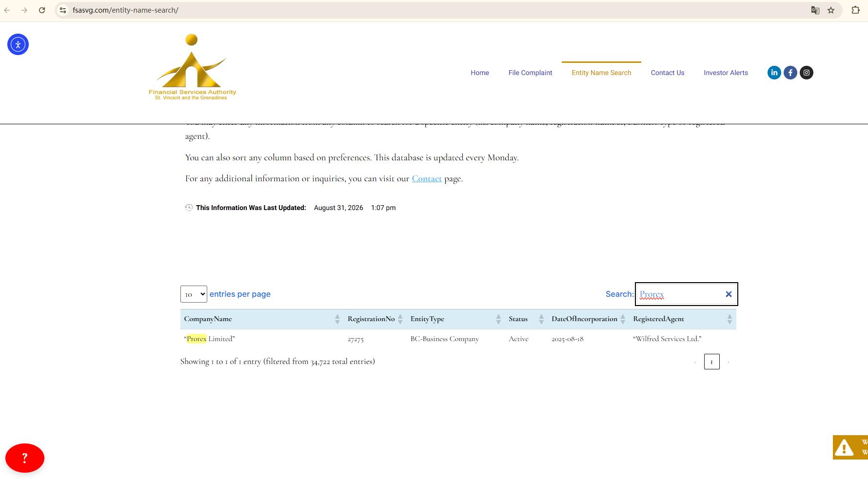The height and width of the screenshot is (480, 868).
Task: Open the browser extensions puzzle icon
Action: coord(855,10)
